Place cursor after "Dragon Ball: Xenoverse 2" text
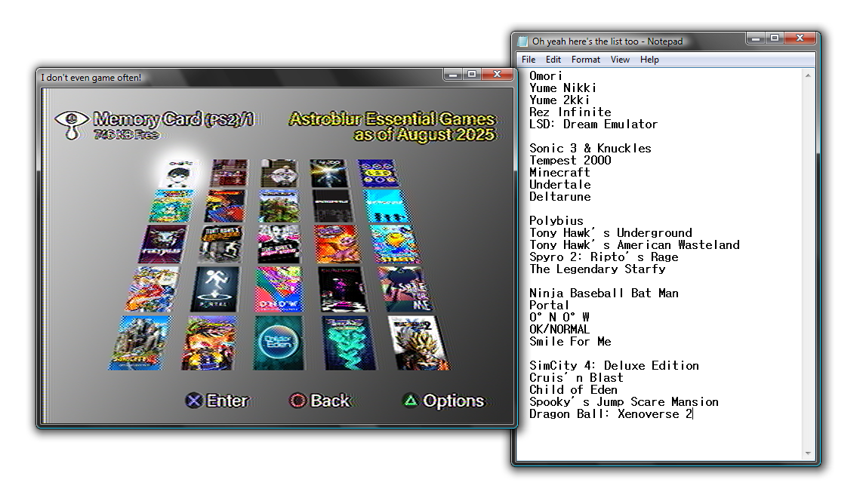 click(693, 414)
